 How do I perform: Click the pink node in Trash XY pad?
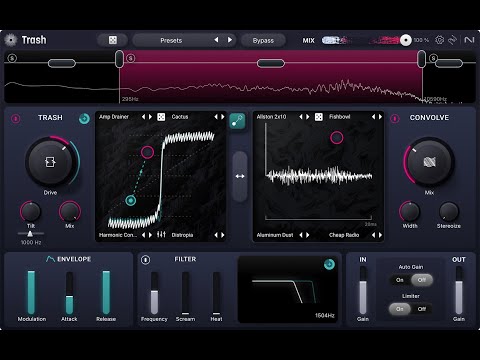(x=147, y=152)
